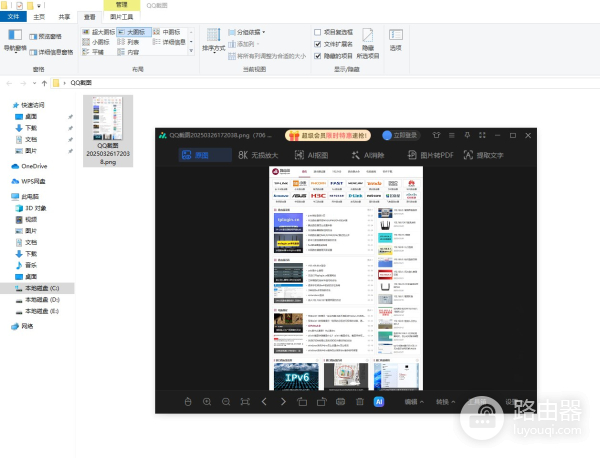Click 立即登录 login button in viewer
Screen dimensions: 600x458
(x=401, y=135)
